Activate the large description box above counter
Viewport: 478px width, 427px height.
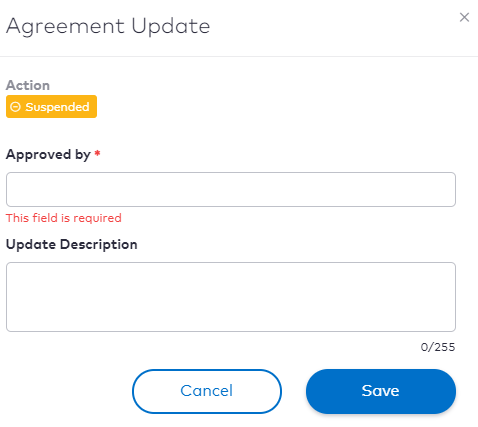(x=231, y=297)
